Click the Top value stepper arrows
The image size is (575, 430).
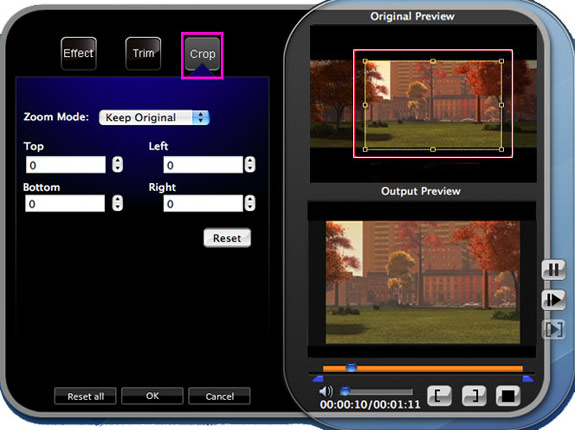click(117, 164)
